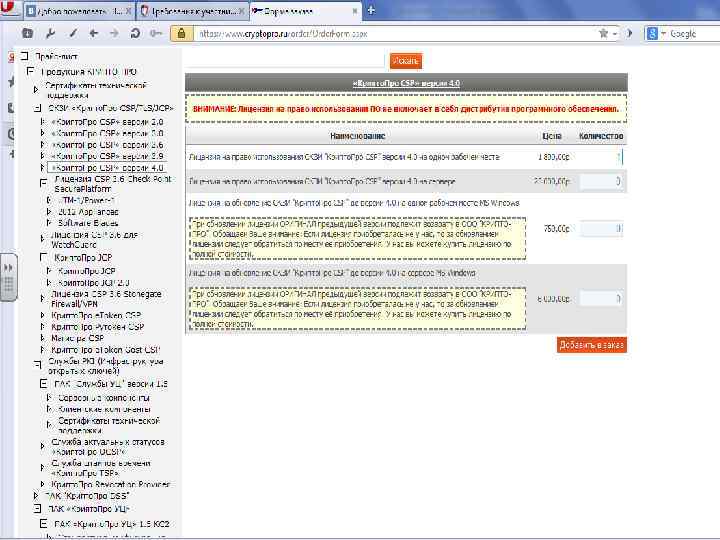This screenshot has height=540, width=720.
Task: Expand Лицензия CSP 3.6 для WatchGuard node
Action: click(x=42, y=239)
